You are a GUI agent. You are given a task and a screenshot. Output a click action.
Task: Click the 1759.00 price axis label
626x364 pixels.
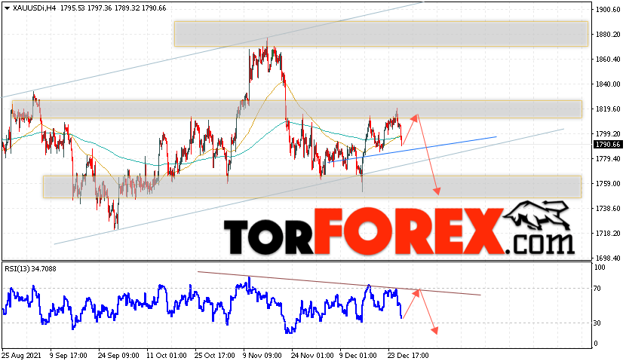(x=607, y=184)
